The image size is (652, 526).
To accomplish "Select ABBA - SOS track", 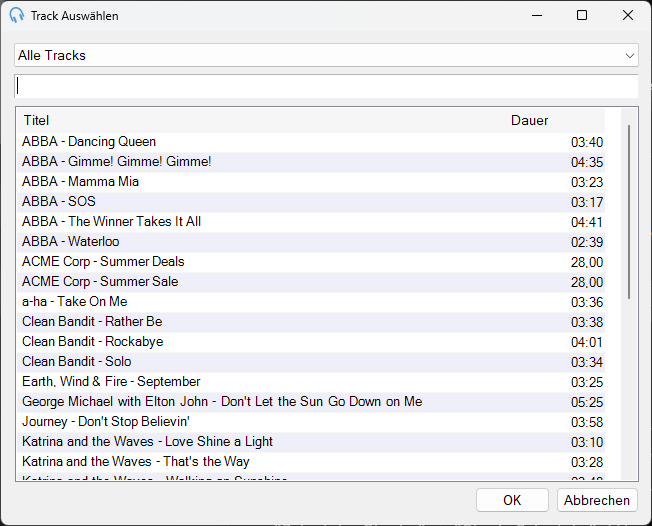I will click(311, 202).
